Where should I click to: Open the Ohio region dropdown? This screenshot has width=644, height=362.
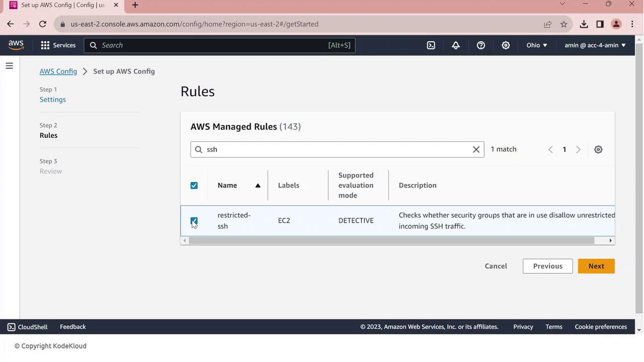click(x=537, y=45)
